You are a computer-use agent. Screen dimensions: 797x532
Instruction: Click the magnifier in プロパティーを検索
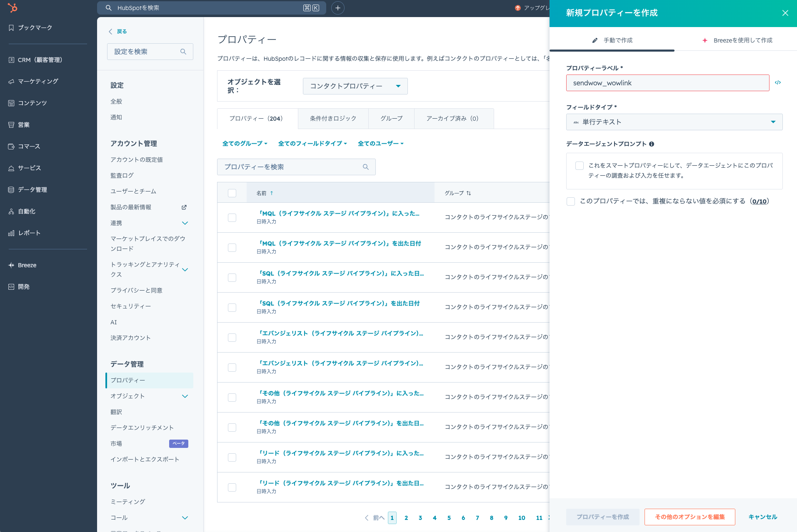click(x=366, y=167)
